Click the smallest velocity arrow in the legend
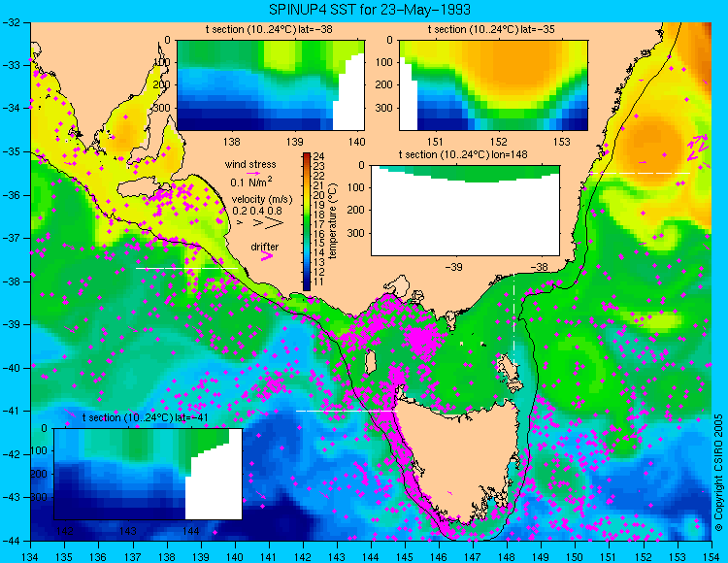The width and height of the screenshot is (728, 563). click(x=240, y=223)
